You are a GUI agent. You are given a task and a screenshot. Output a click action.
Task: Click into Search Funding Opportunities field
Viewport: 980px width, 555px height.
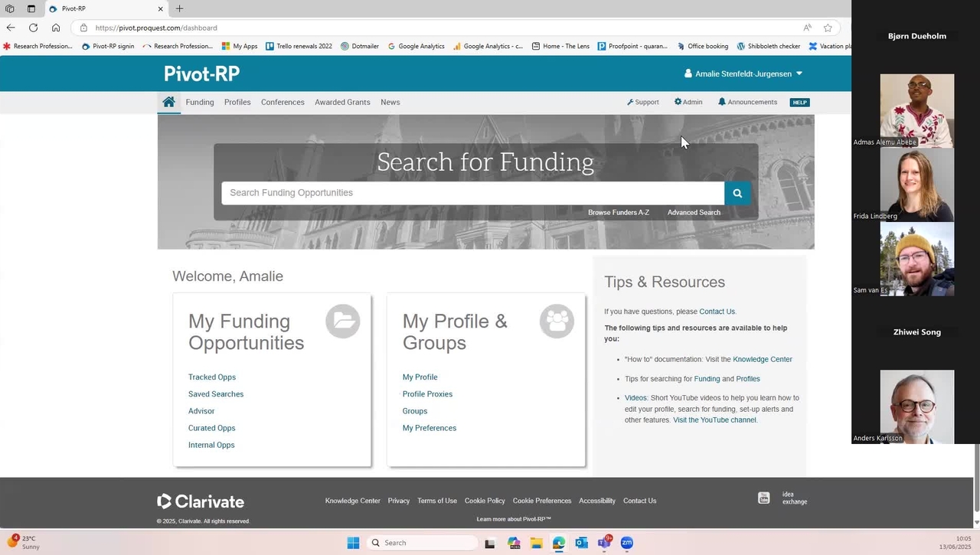coord(473,193)
